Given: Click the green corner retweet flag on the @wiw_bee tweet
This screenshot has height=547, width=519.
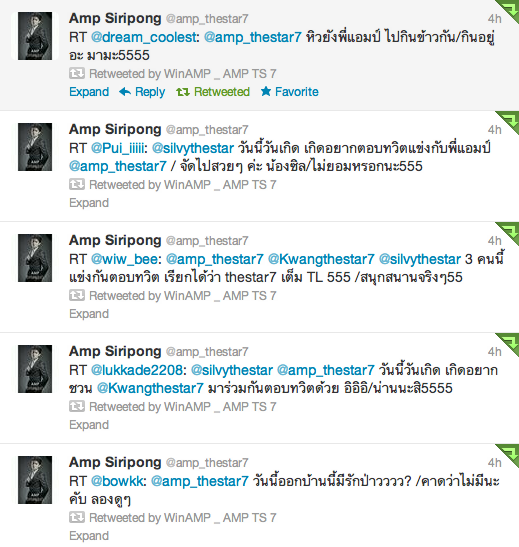Looking at the screenshot, I should [x=509, y=232].
